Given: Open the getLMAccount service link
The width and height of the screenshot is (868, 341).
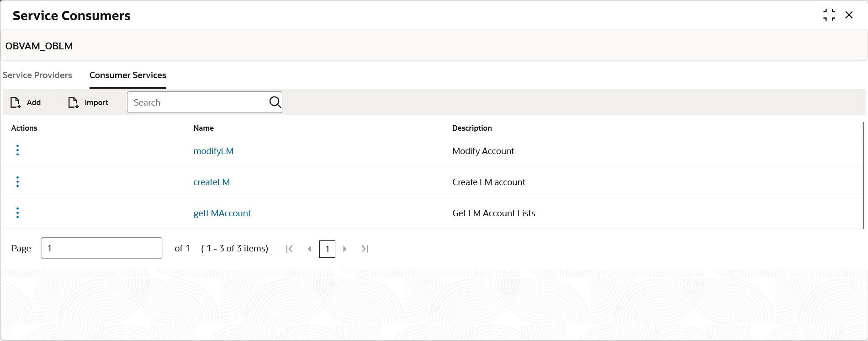Looking at the screenshot, I should point(222,213).
